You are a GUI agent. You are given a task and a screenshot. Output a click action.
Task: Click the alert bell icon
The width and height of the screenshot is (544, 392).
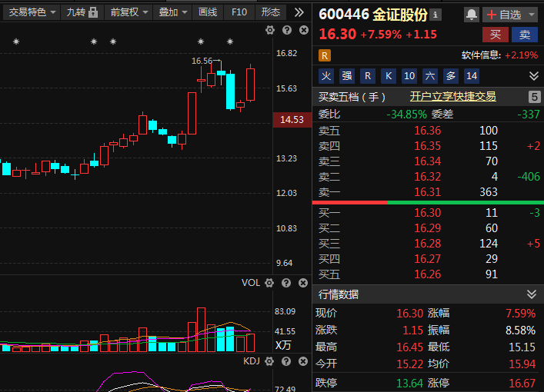click(471, 15)
